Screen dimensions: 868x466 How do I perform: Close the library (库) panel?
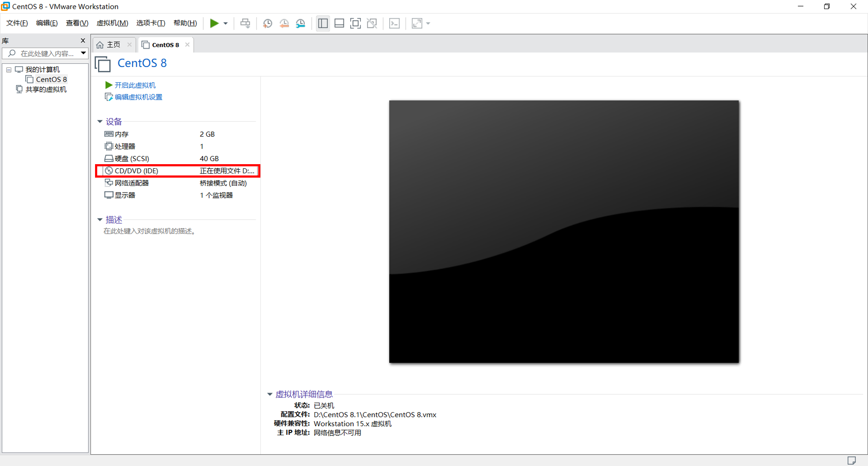pos(83,40)
